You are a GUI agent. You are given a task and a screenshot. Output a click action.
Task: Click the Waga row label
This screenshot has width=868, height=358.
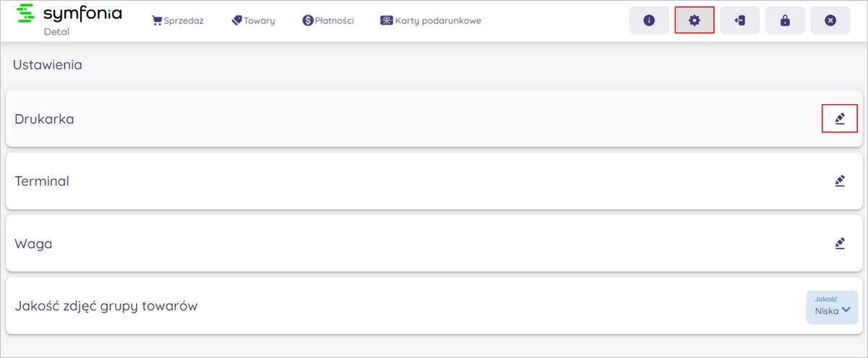[x=33, y=244]
